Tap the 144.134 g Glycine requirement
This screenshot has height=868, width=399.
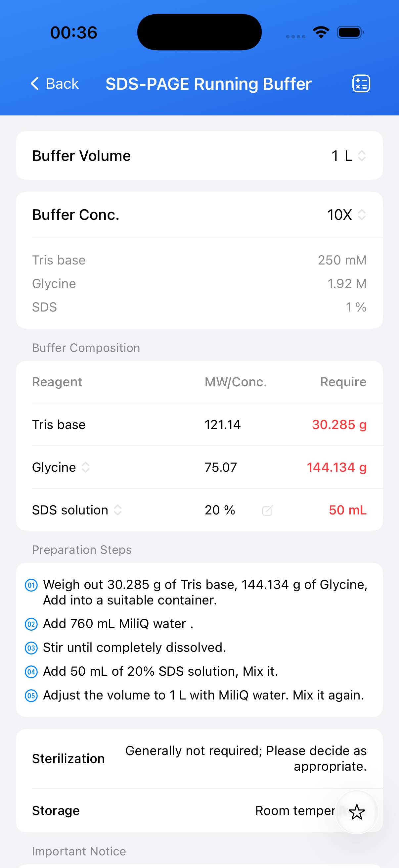(x=336, y=467)
